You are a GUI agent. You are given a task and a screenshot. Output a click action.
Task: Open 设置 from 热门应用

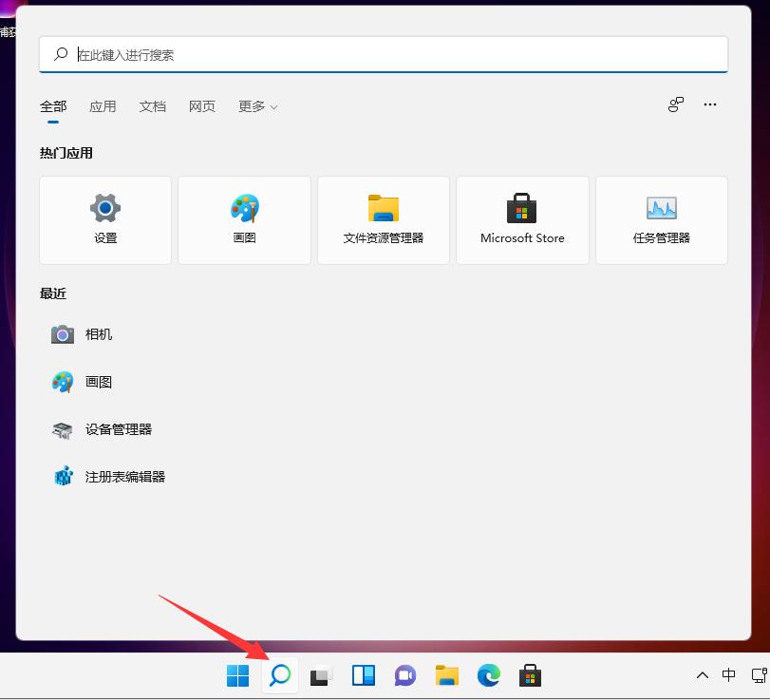[x=104, y=219]
